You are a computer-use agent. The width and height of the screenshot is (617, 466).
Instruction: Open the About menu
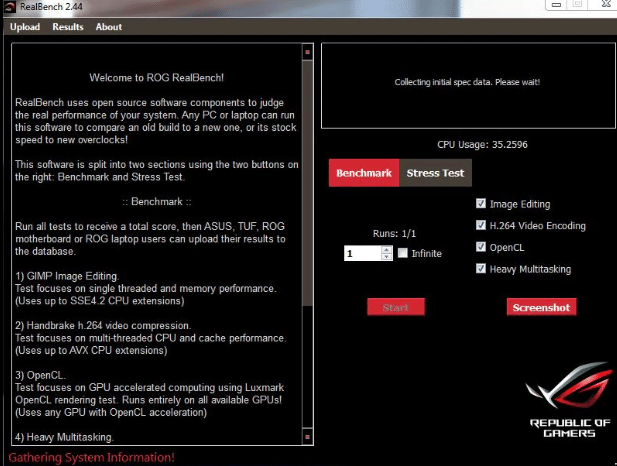coord(109,27)
